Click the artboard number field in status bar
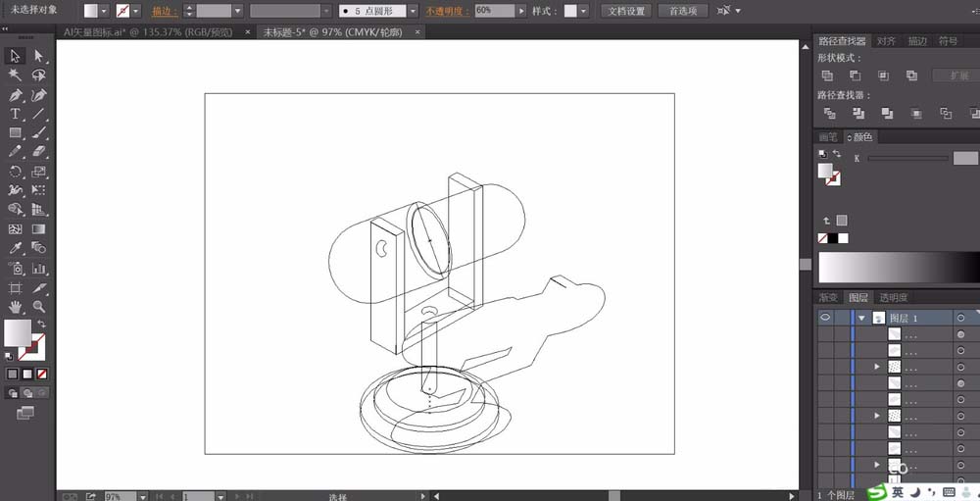The image size is (980, 501). pos(199,497)
